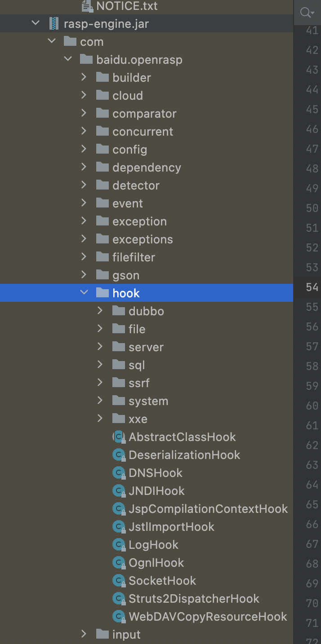Click the JNDIHook class icon

[x=119, y=491]
